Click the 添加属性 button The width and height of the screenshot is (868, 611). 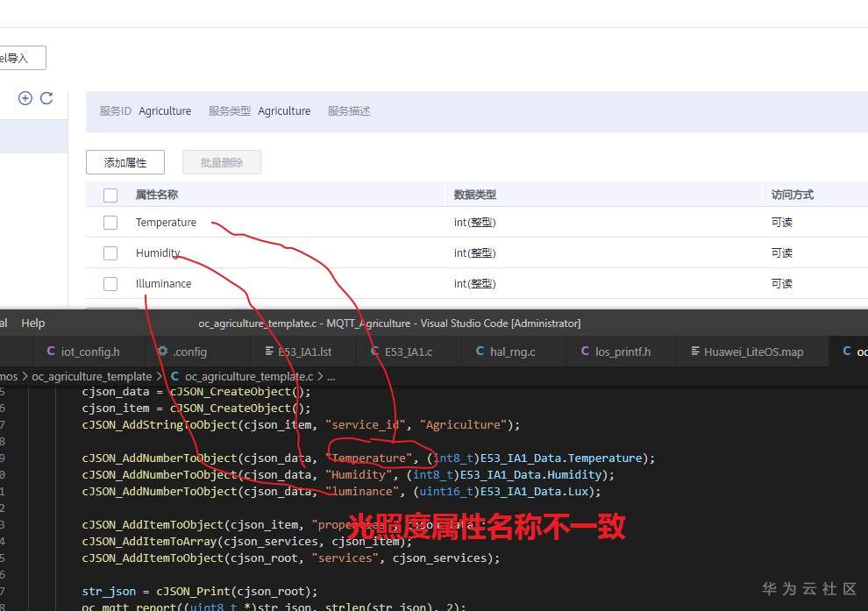coord(125,162)
